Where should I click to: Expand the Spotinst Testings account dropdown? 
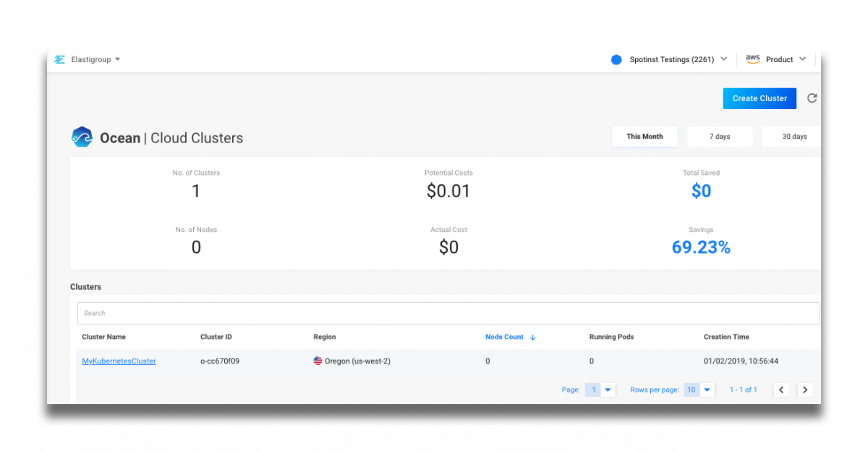point(723,59)
